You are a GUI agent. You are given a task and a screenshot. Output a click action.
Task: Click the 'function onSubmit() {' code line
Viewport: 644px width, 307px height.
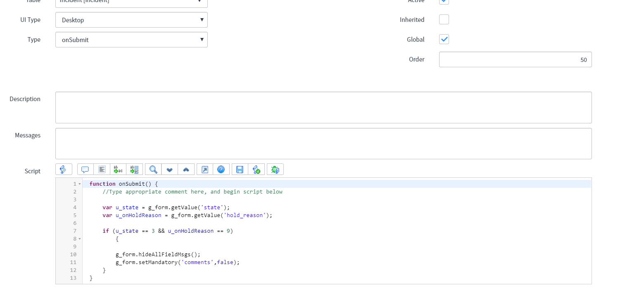(124, 184)
